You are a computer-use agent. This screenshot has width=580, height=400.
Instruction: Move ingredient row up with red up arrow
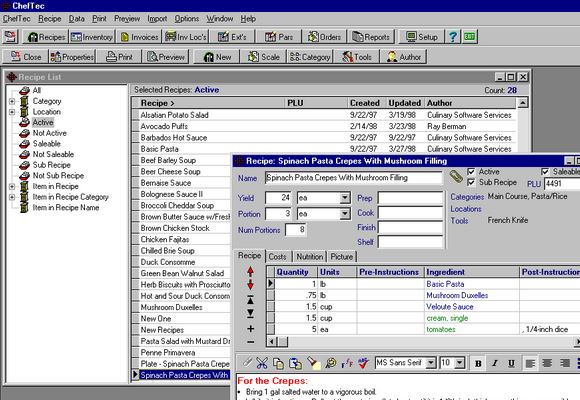(x=250, y=272)
